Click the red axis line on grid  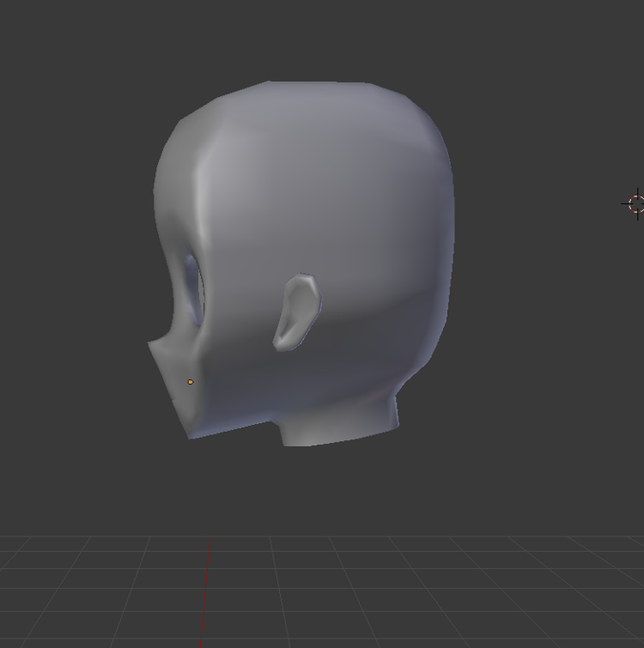tap(206, 592)
